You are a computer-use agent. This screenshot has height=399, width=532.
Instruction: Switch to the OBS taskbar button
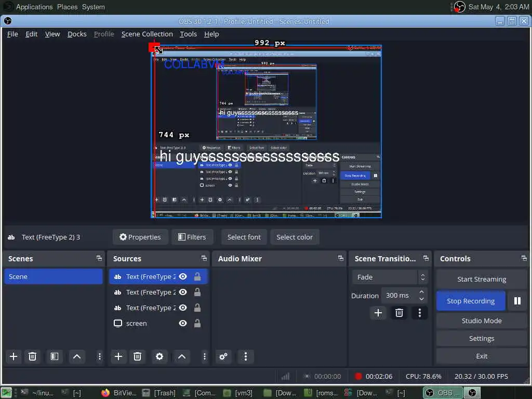(443, 393)
